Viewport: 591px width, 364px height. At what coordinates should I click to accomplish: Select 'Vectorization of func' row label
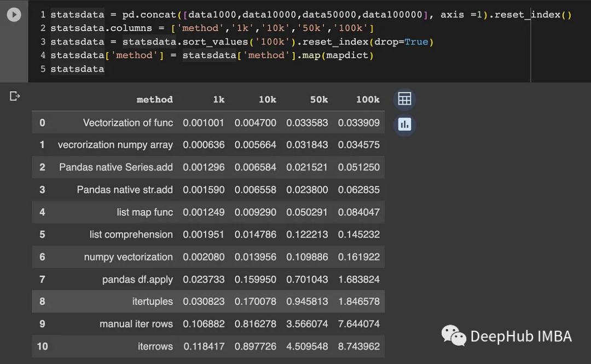[128, 123]
